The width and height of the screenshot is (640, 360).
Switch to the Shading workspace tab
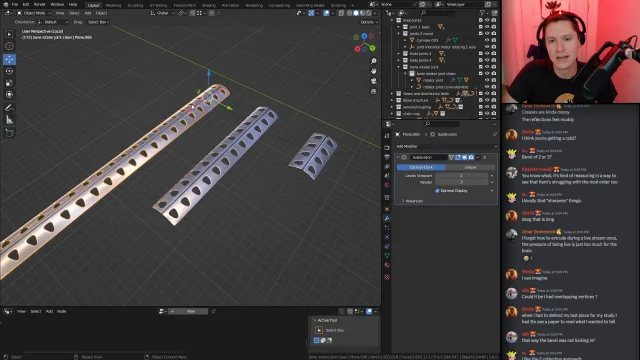[209, 5]
